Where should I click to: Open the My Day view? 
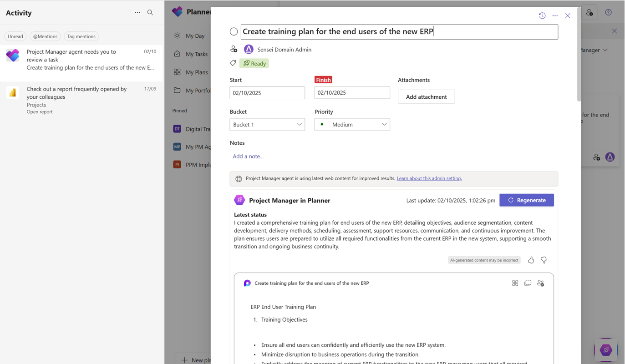point(195,35)
